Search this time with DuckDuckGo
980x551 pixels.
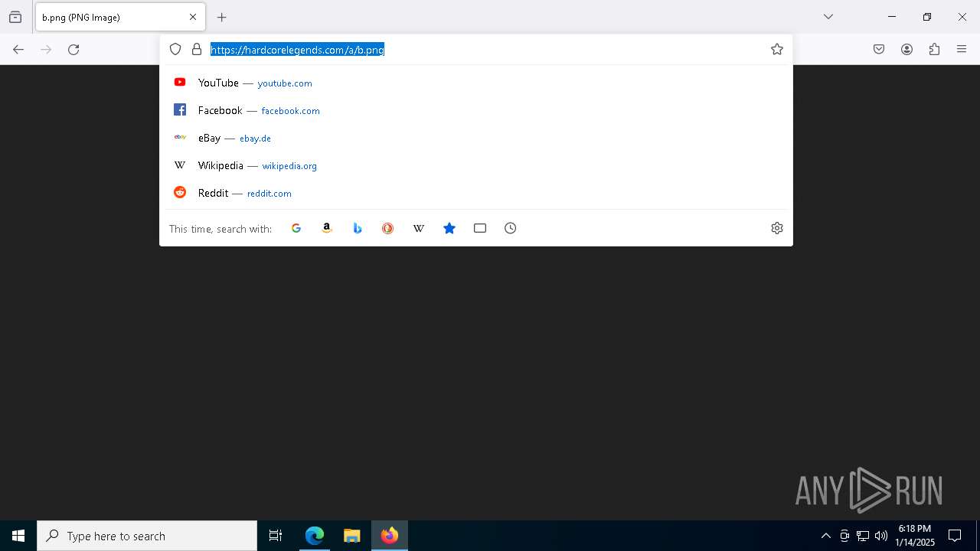pos(388,228)
